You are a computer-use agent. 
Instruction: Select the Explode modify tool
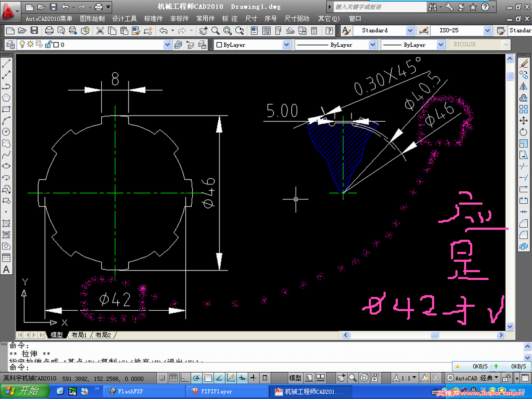coord(524,246)
